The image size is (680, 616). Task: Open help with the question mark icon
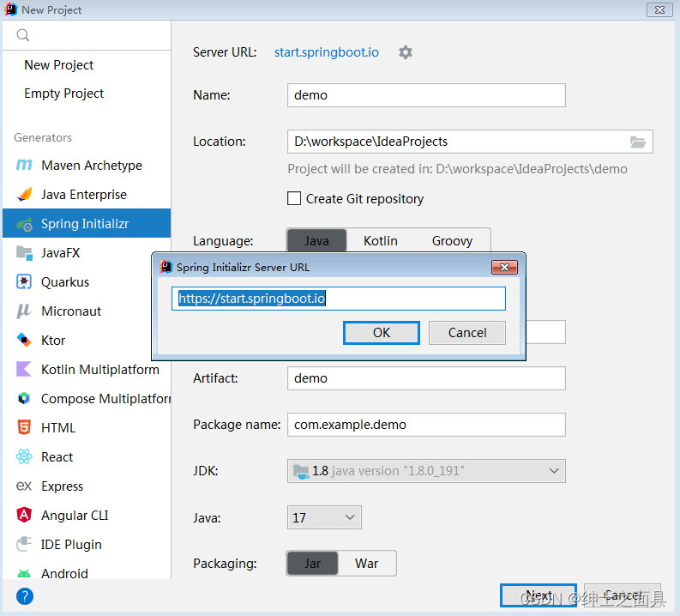click(x=25, y=596)
